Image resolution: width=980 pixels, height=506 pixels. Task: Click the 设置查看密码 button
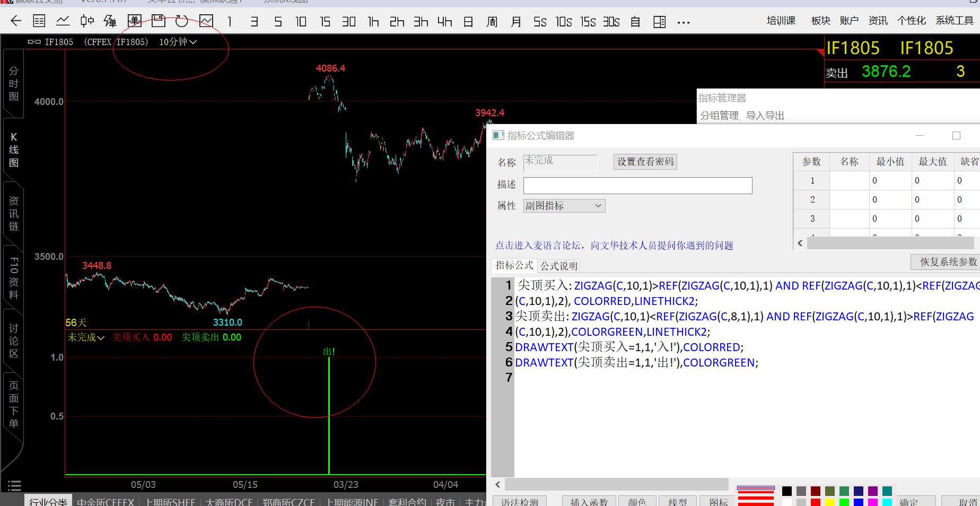coord(645,162)
